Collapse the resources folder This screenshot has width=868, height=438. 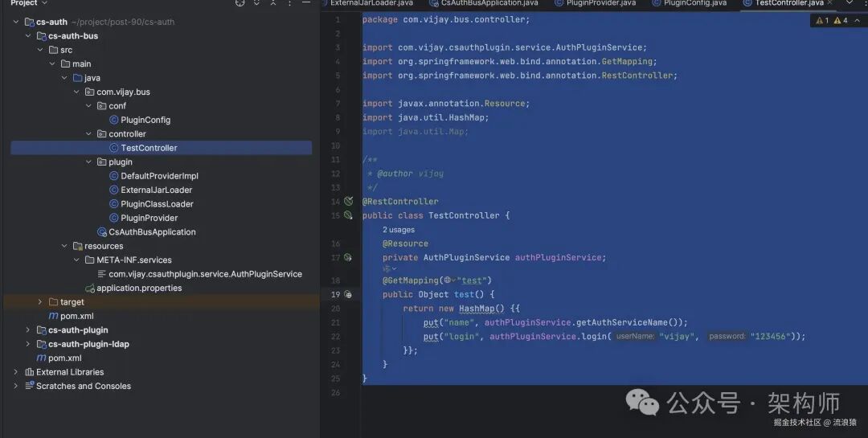pyautogui.click(x=64, y=246)
